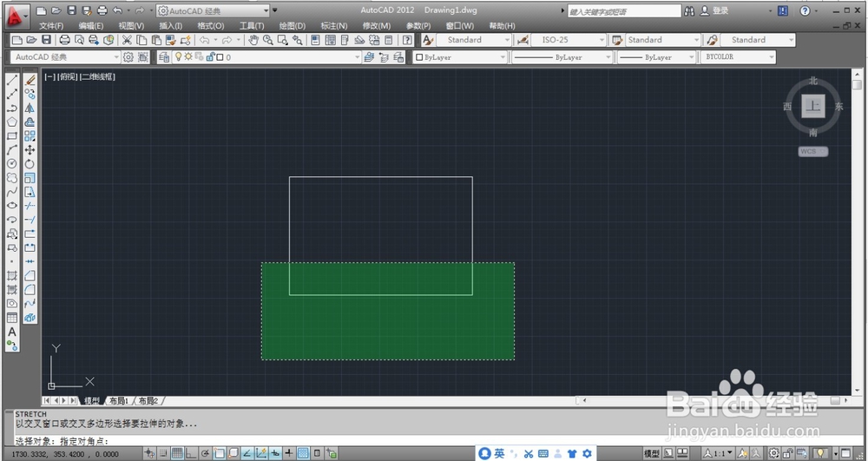Select the Spline tool
868x461 pixels.
11,192
